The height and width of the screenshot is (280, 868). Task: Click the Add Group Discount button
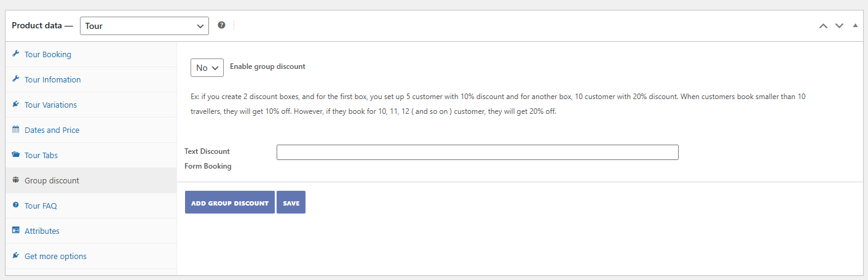230,202
